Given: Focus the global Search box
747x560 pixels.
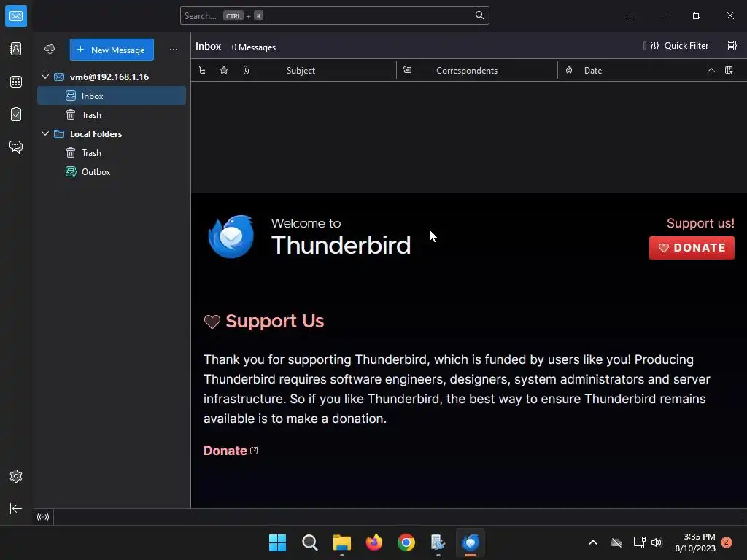Looking at the screenshot, I should tap(334, 16).
